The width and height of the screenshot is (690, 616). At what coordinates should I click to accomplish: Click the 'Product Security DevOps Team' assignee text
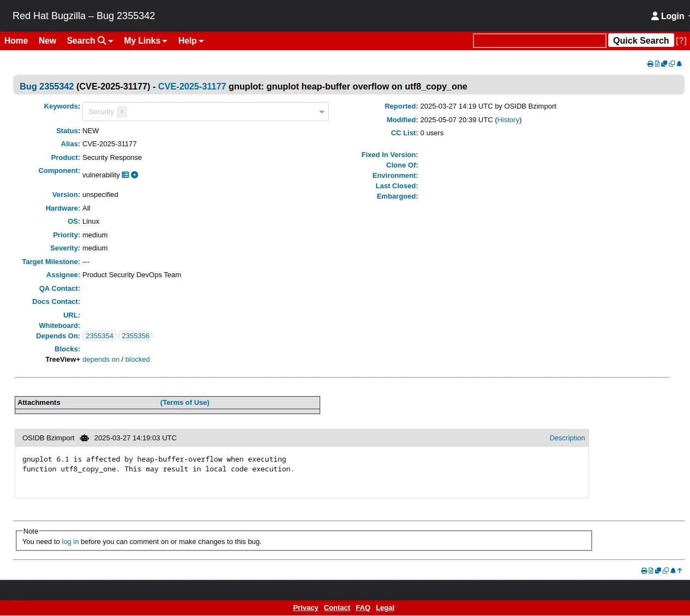[131, 274]
